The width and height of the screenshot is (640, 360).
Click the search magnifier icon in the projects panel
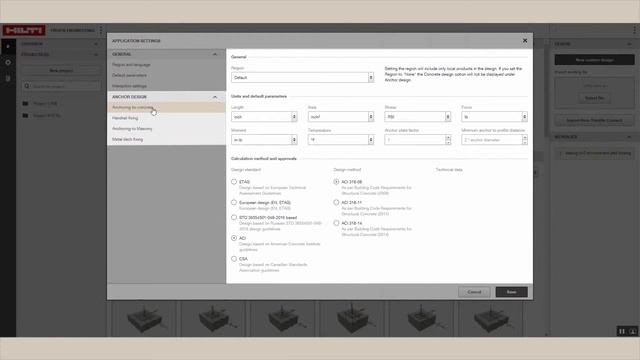(x=27, y=86)
